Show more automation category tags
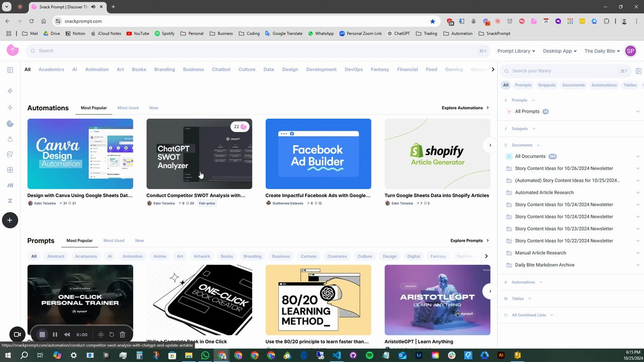This screenshot has height=362, width=644. 493,69
